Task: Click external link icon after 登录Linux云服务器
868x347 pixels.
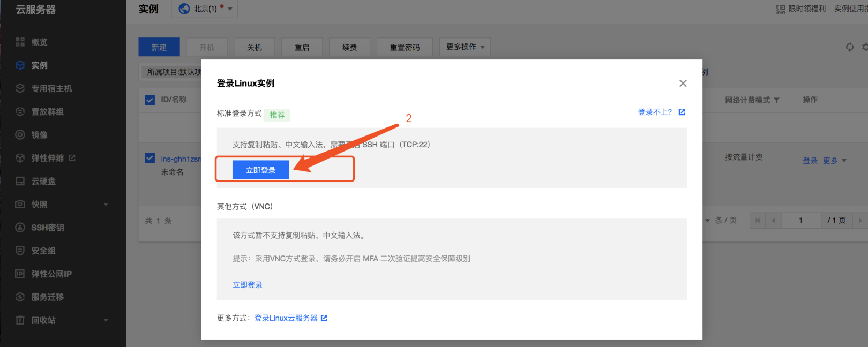Action: coord(324,318)
